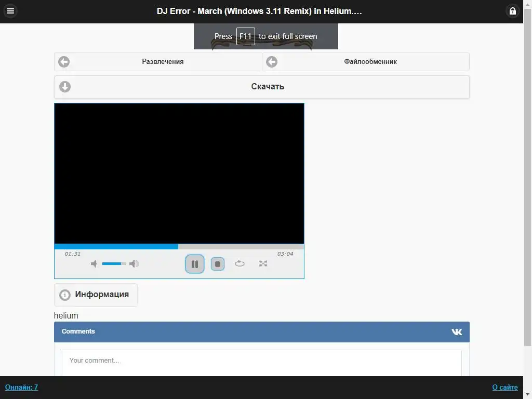Image resolution: width=532 pixels, height=399 pixels.
Task: Click the Comments header label
Action: 78,331
